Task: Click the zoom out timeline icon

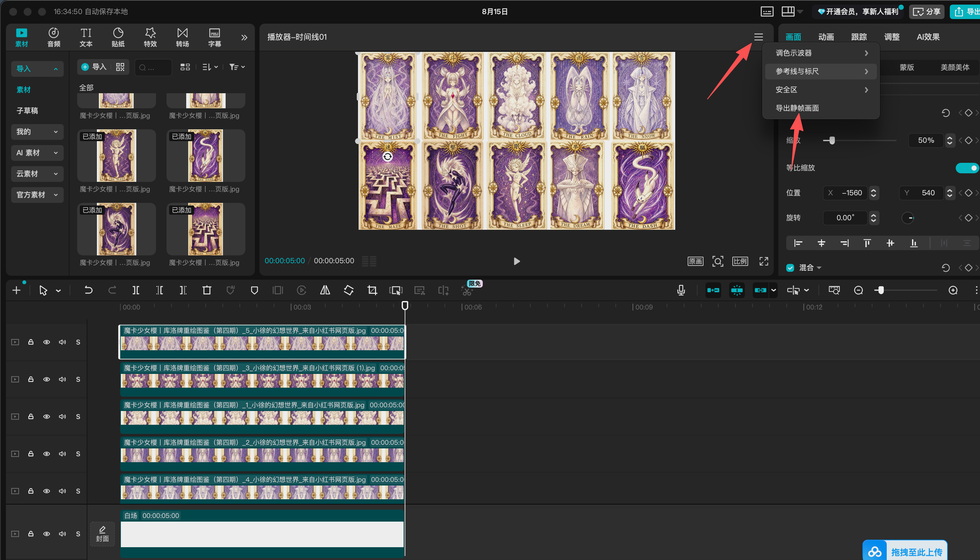Action: (858, 291)
